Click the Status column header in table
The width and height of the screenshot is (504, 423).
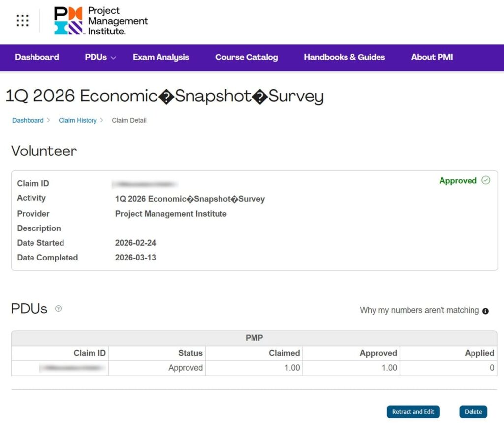(190, 353)
